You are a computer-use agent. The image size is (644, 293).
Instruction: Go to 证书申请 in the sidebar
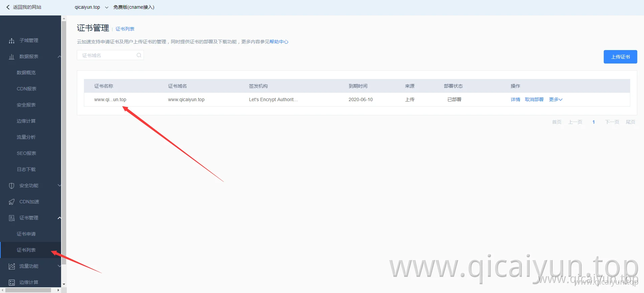tap(26, 234)
